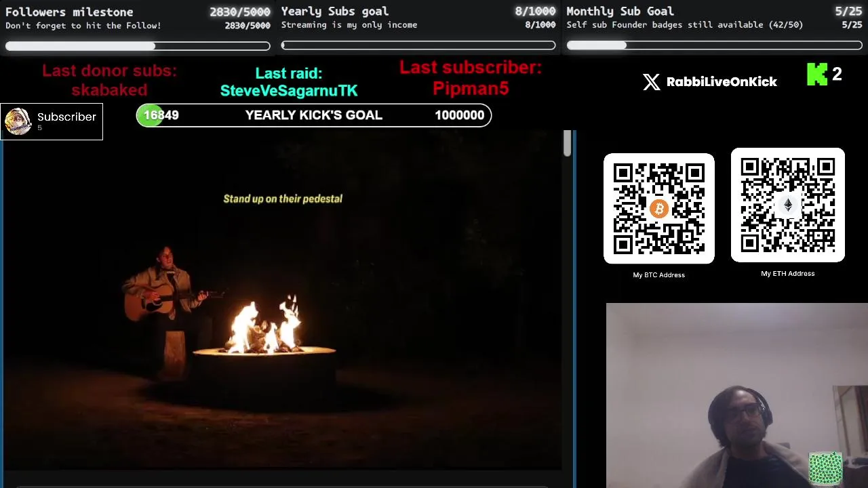
Task: Click the 'Last donor subs:' heading
Action: pyautogui.click(x=109, y=70)
